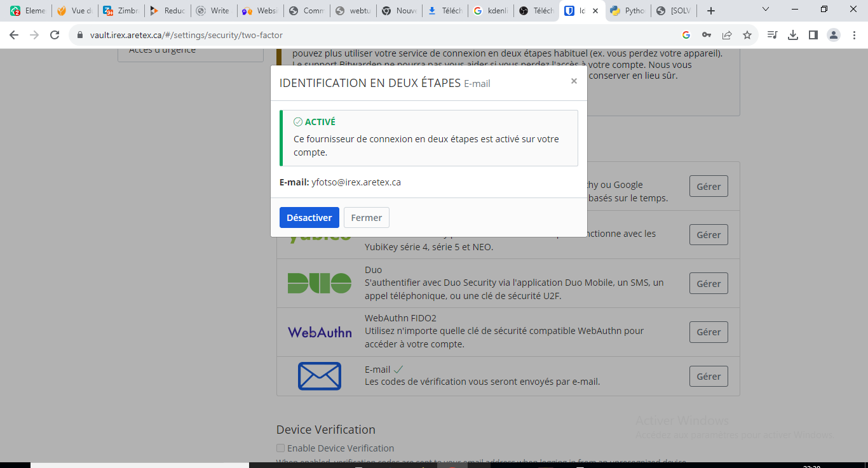Open media control icon in toolbar
Viewport: 868px width, 468px height.
pyautogui.click(x=772, y=35)
